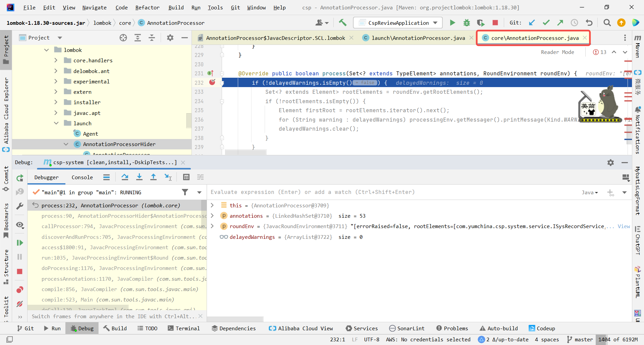Click editor horizontal scrollbar thumb

coord(246,152)
